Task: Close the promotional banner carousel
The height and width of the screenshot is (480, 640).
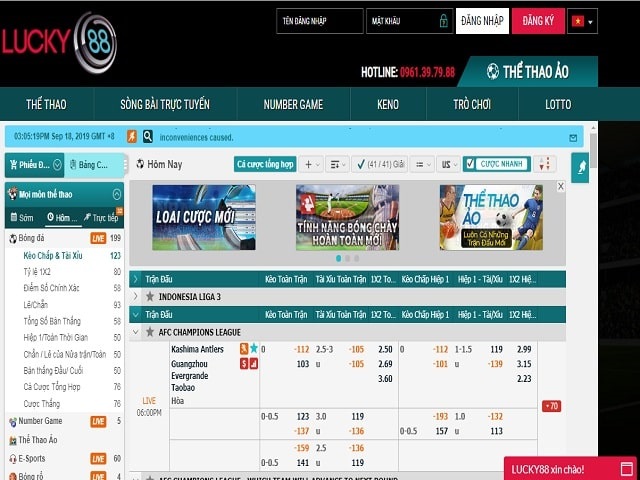Action: 560,187
